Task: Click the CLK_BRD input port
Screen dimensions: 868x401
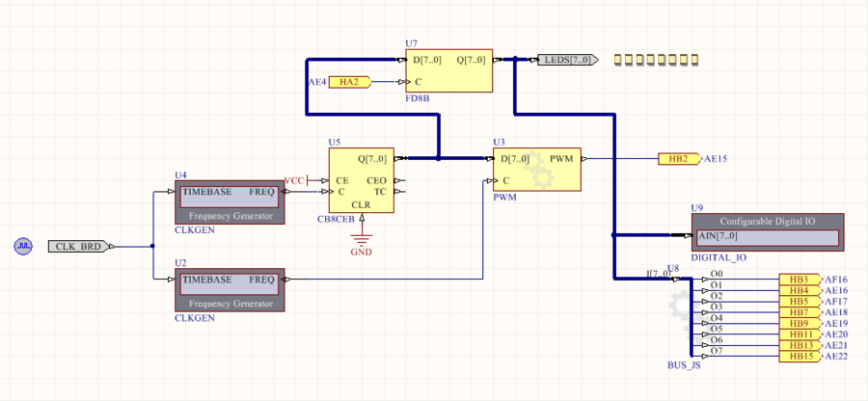Action: 80,247
